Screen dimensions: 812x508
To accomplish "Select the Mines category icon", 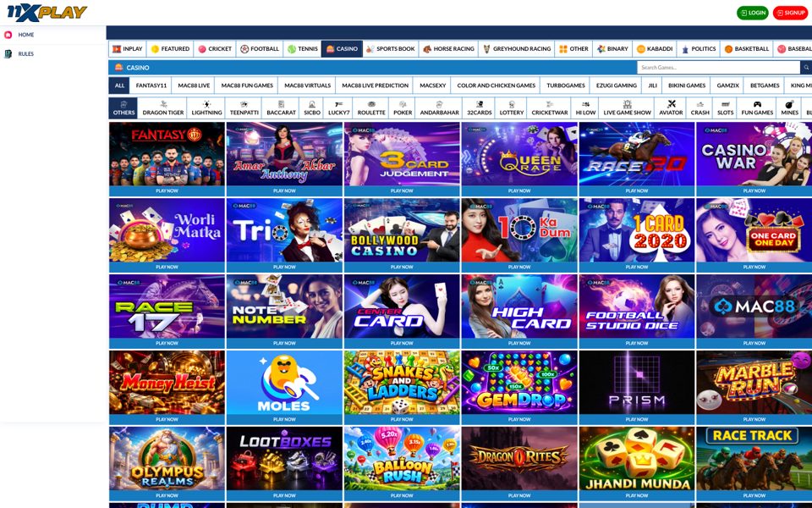I will (x=789, y=108).
